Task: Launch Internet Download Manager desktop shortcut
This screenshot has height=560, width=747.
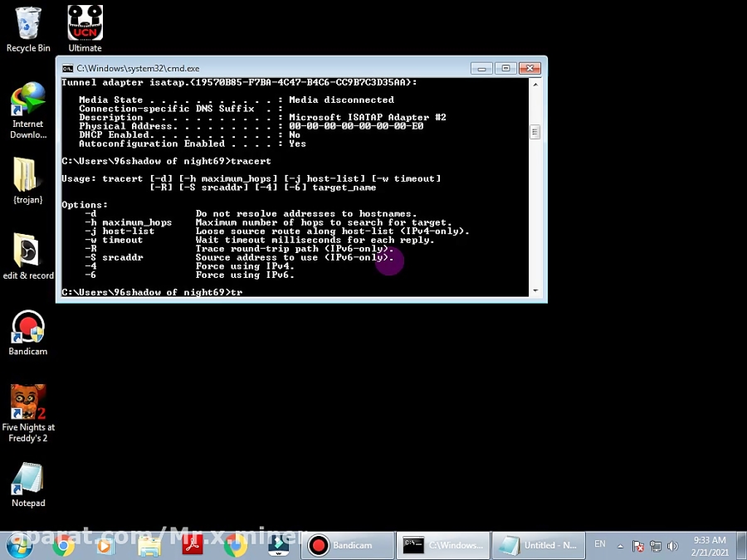Action: pyautogui.click(x=28, y=104)
